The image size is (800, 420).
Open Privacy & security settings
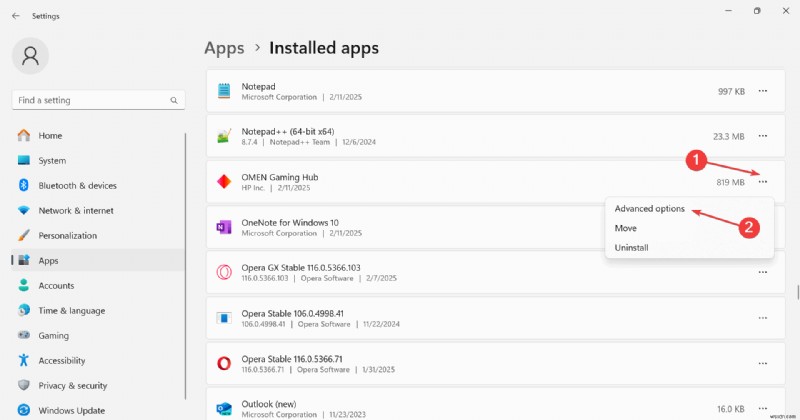tap(98, 386)
